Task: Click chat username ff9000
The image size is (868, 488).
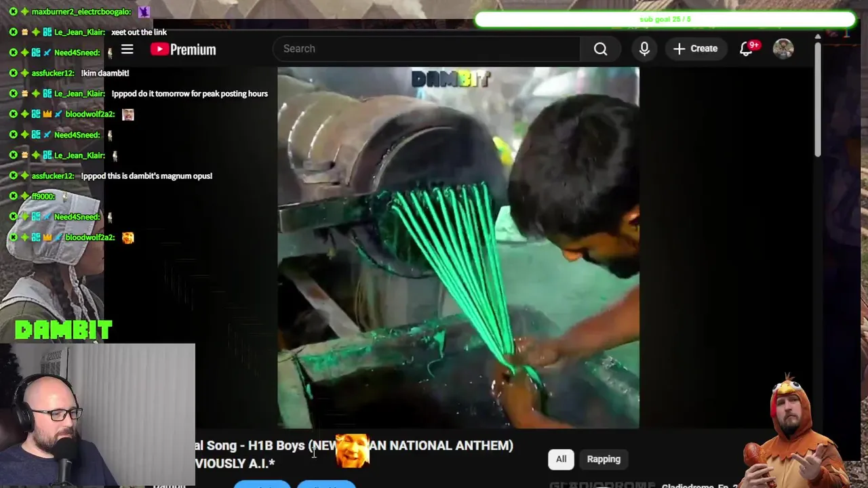Action: tap(43, 196)
